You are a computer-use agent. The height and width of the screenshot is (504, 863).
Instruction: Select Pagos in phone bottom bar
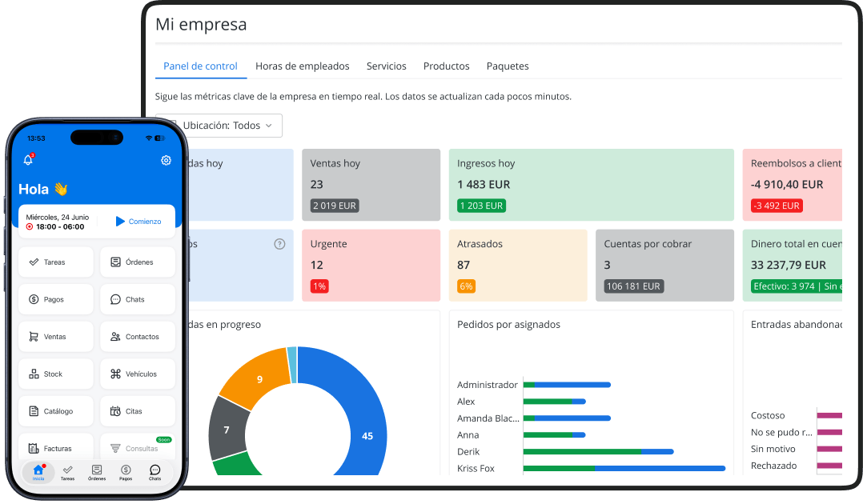pos(126,472)
